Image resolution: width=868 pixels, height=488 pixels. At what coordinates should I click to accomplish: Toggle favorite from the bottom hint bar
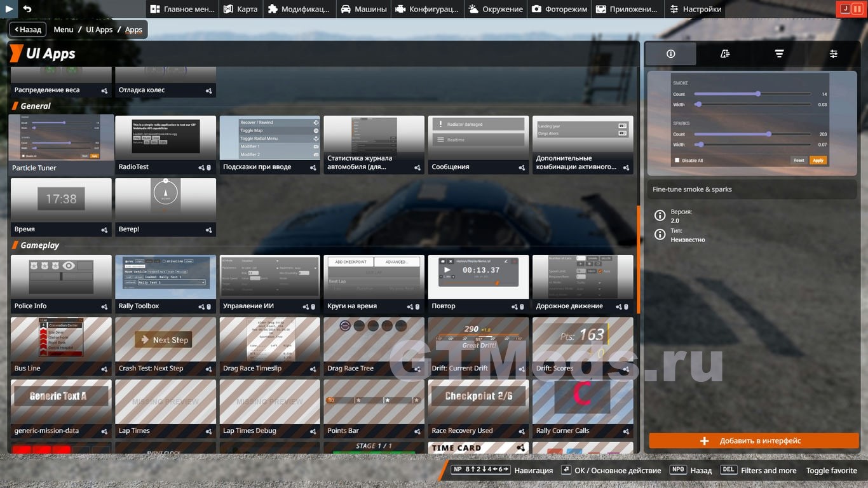[831, 470]
